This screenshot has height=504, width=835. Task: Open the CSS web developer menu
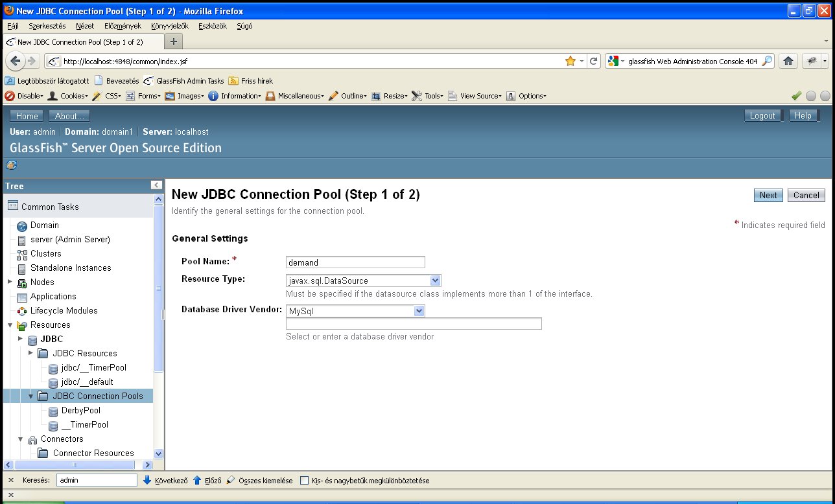(107, 96)
